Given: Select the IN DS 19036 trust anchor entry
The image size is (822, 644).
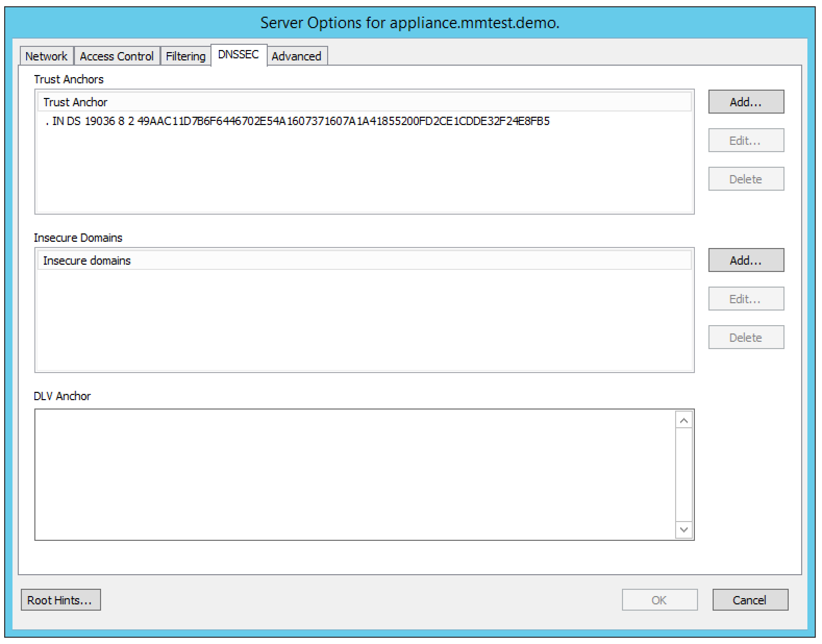Looking at the screenshot, I should coord(297,121).
